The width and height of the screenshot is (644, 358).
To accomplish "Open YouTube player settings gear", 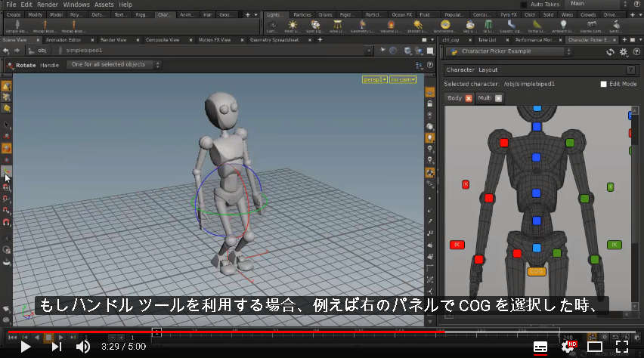I will click(568, 347).
